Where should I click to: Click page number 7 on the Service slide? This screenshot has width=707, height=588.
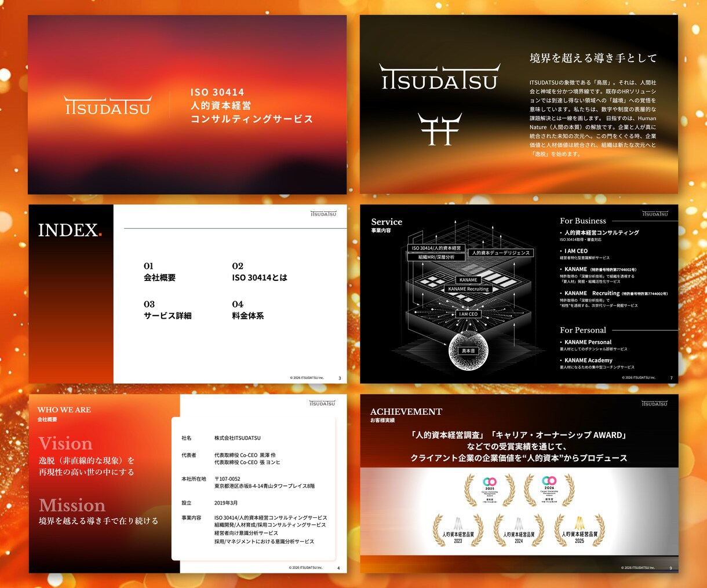[x=671, y=378]
